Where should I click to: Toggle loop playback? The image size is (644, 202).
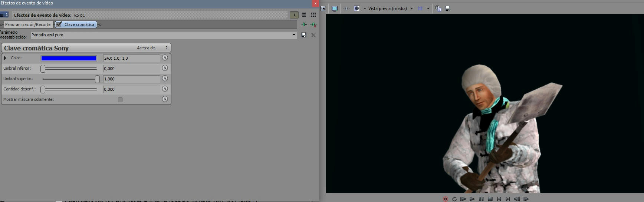click(454, 199)
